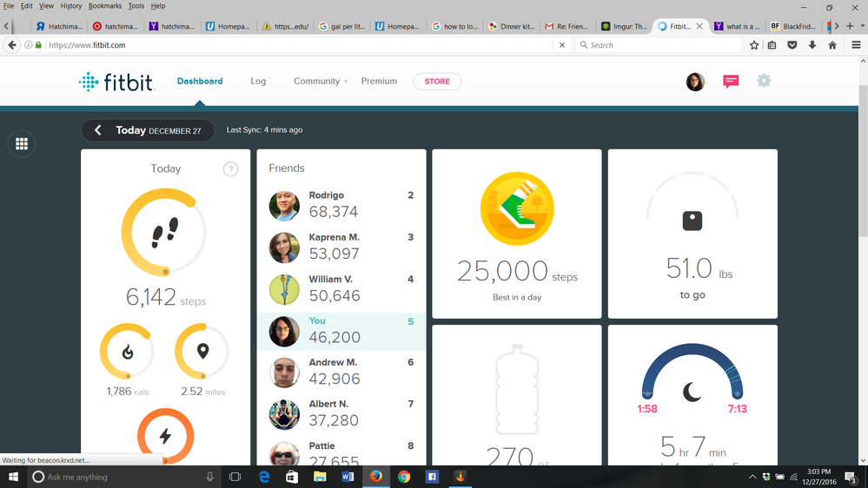Open Chrome from the Windows taskbar
868x488 pixels.
coord(404,477)
